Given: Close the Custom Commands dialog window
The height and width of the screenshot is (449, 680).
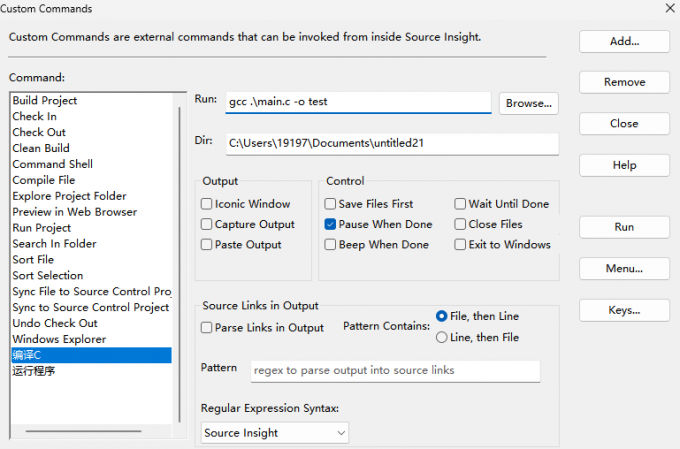Looking at the screenshot, I should click(x=669, y=8).
